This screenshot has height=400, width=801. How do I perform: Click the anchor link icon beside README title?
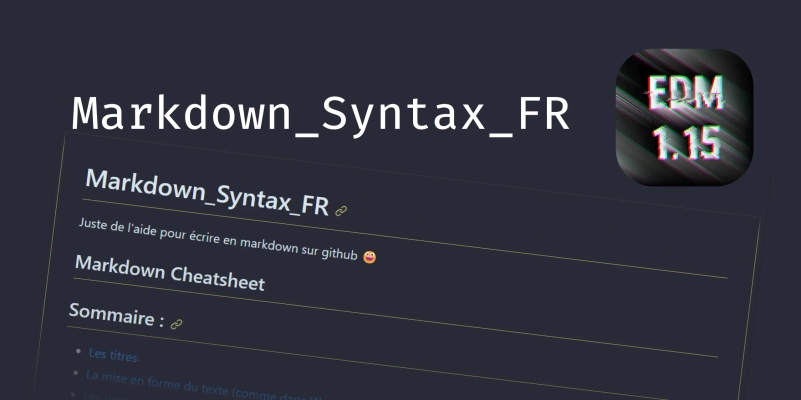point(341,211)
